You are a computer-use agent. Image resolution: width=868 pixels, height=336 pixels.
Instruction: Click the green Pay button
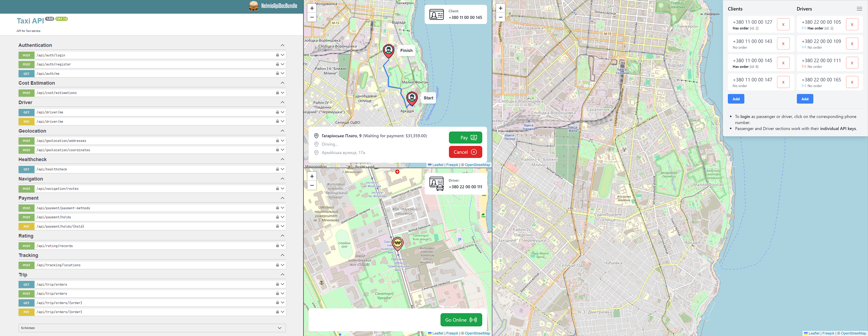point(465,138)
